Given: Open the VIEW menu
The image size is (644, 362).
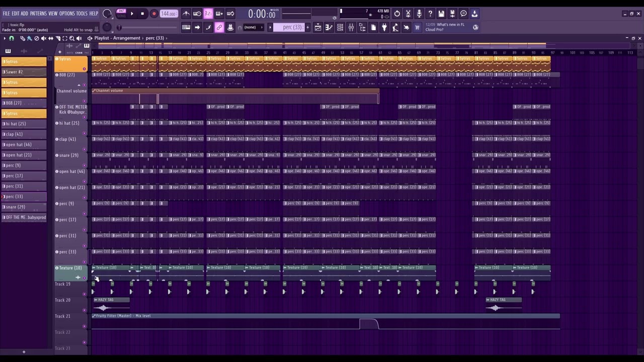Looking at the screenshot, I should (53, 14).
